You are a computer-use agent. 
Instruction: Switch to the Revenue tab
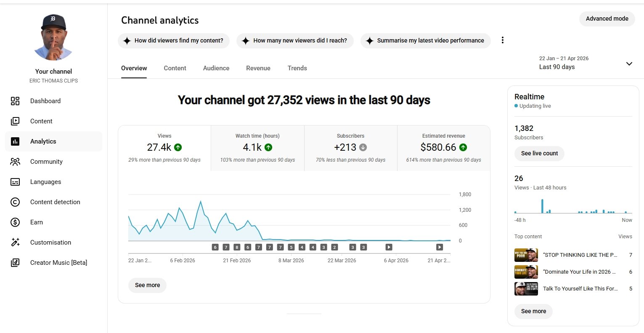pyautogui.click(x=258, y=68)
